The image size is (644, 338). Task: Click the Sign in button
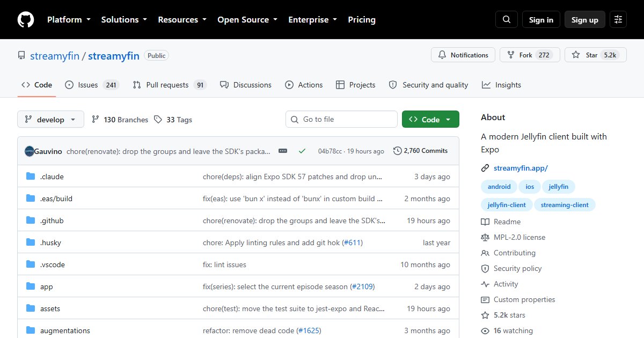point(541,20)
